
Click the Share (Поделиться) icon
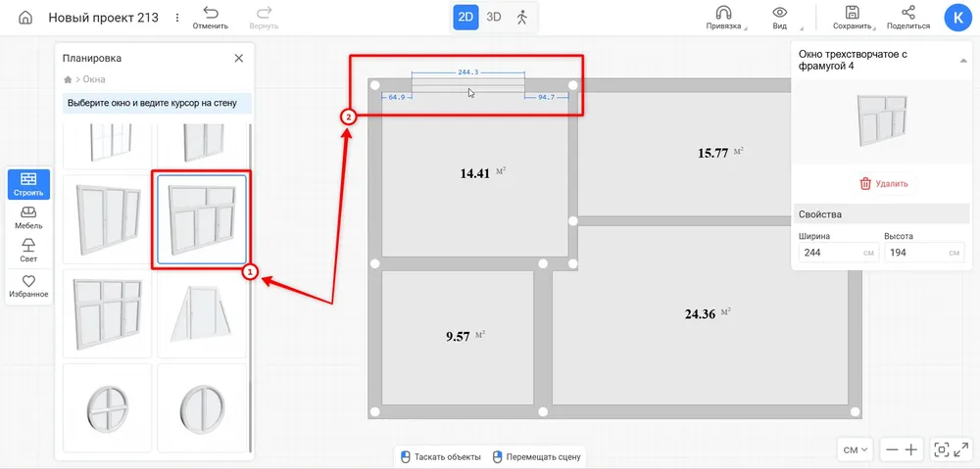coord(907,13)
